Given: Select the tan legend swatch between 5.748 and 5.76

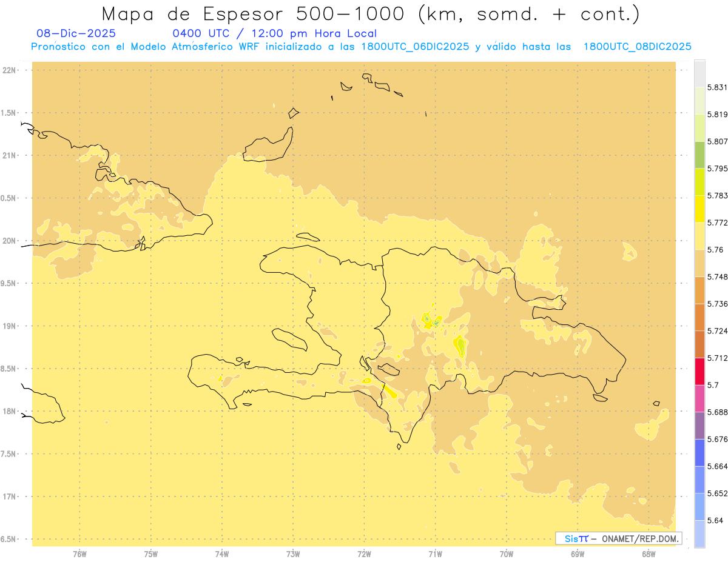Looking at the screenshot, I should pyautogui.click(x=699, y=263).
